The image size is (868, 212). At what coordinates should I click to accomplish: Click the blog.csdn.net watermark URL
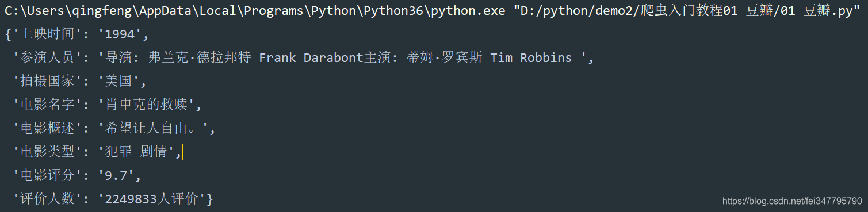coord(792,201)
